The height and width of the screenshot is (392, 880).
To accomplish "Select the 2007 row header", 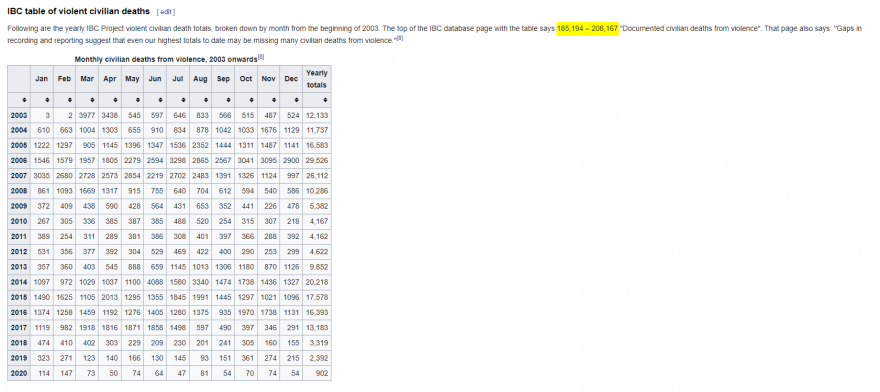I will tap(19, 176).
